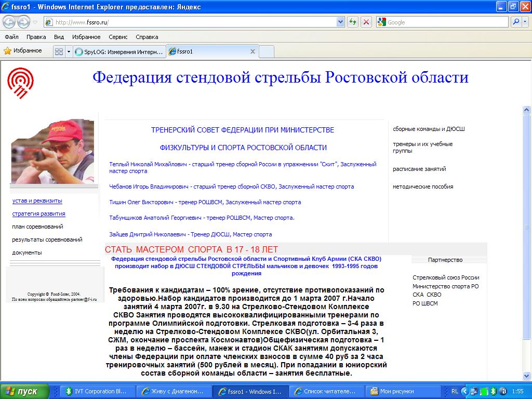Open Избранное favorites star button
This screenshot has width=532, height=399.
23,51
